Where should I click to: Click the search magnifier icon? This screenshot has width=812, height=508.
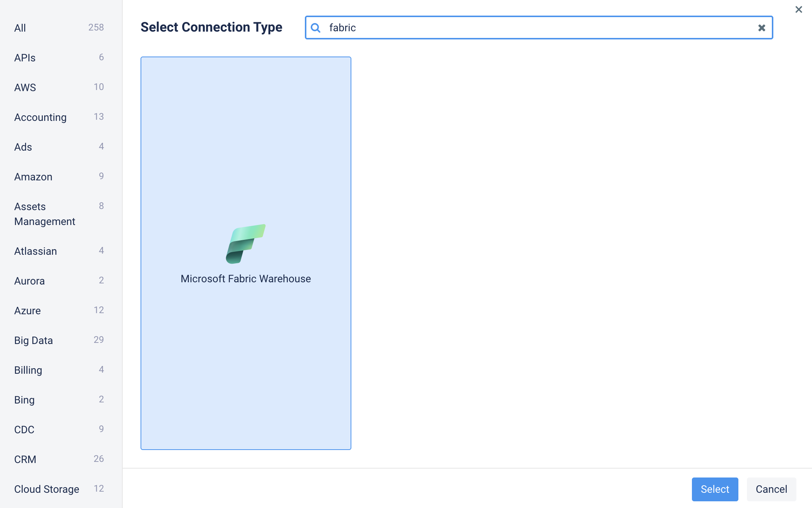316,28
